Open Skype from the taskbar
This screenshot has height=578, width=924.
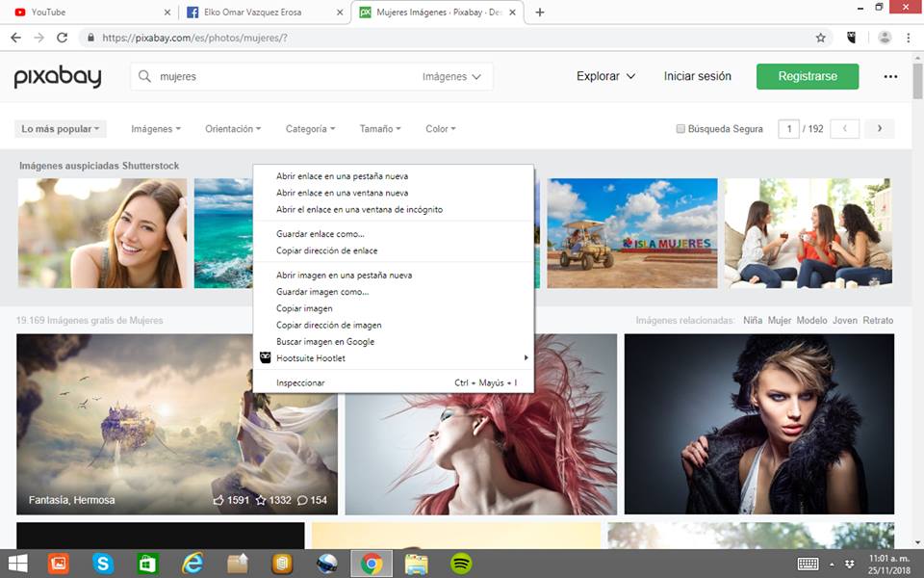103,564
